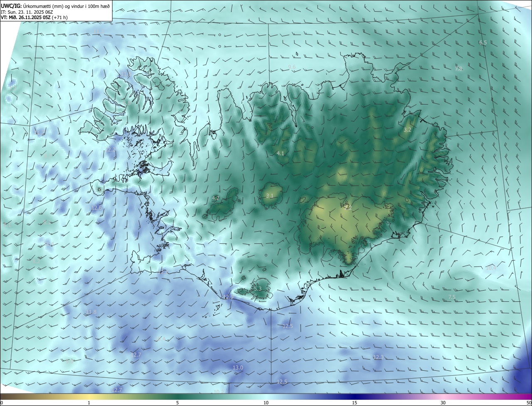Image resolution: width=532 pixels, height=406 pixels.
Task: Click the colorbar tick label 0
Action: point(2,403)
